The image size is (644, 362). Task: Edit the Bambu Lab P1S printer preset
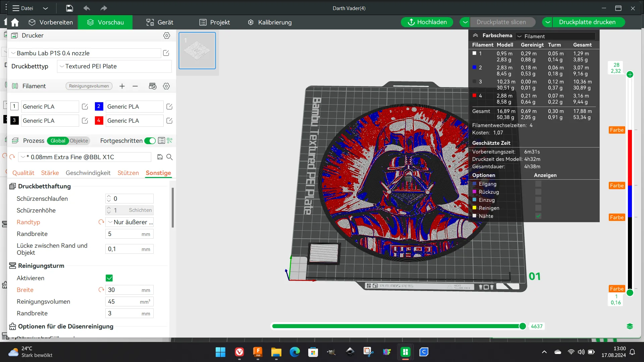166,53
